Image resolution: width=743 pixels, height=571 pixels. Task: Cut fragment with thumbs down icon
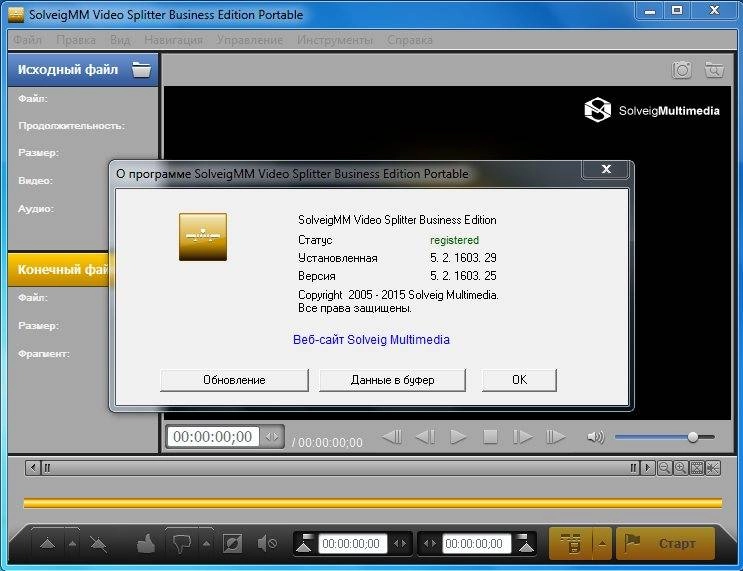(x=182, y=544)
